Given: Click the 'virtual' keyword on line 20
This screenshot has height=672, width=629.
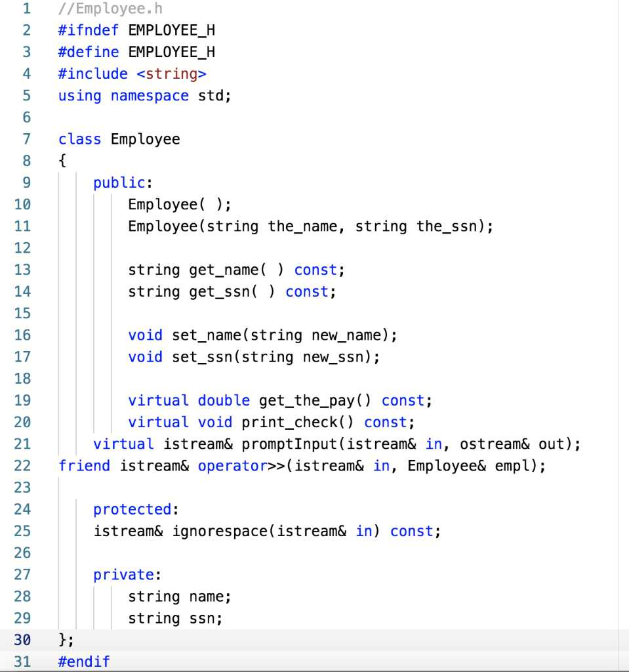Looking at the screenshot, I should [x=158, y=422].
